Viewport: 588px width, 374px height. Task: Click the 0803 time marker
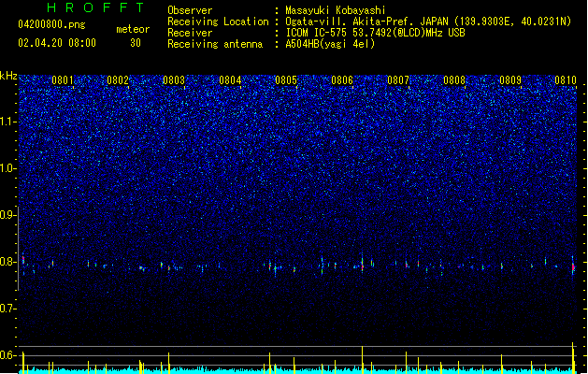[174, 80]
